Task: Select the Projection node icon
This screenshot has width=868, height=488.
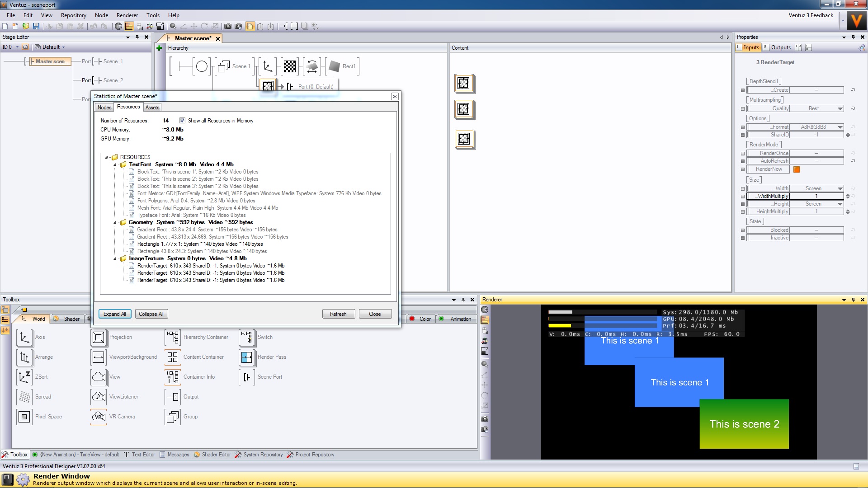Action: pos(98,337)
